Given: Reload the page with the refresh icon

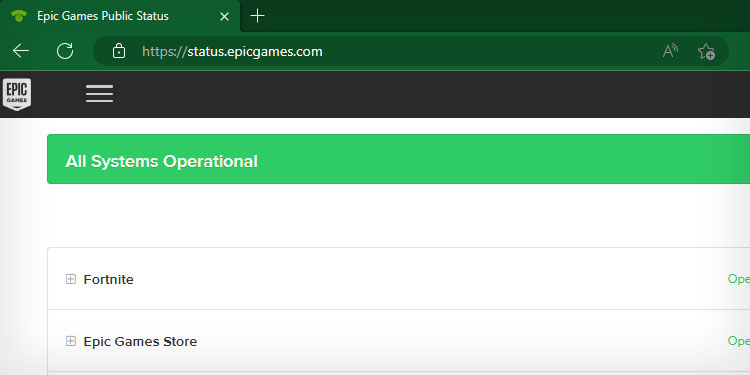Looking at the screenshot, I should tap(65, 51).
